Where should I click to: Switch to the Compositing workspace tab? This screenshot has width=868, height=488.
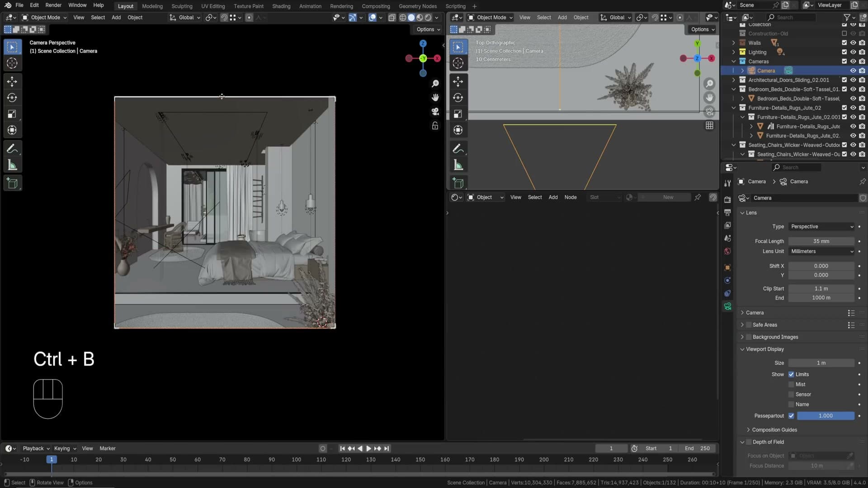tap(376, 6)
